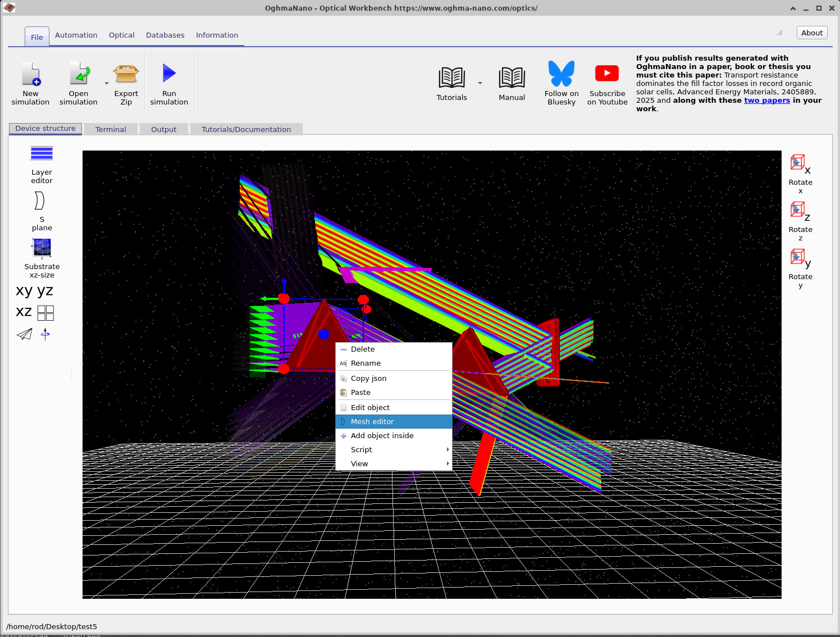Toggle the xy view orientation

click(x=24, y=290)
